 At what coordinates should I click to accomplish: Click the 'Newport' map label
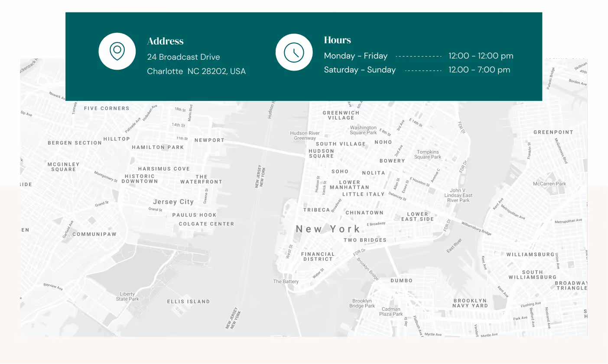(209, 140)
